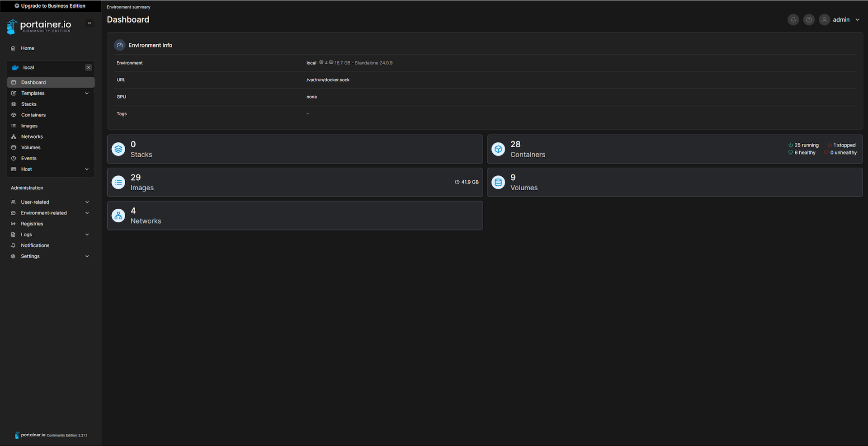Click the Containers cube icon on dashboard
This screenshot has height=446, width=868.
498,149
